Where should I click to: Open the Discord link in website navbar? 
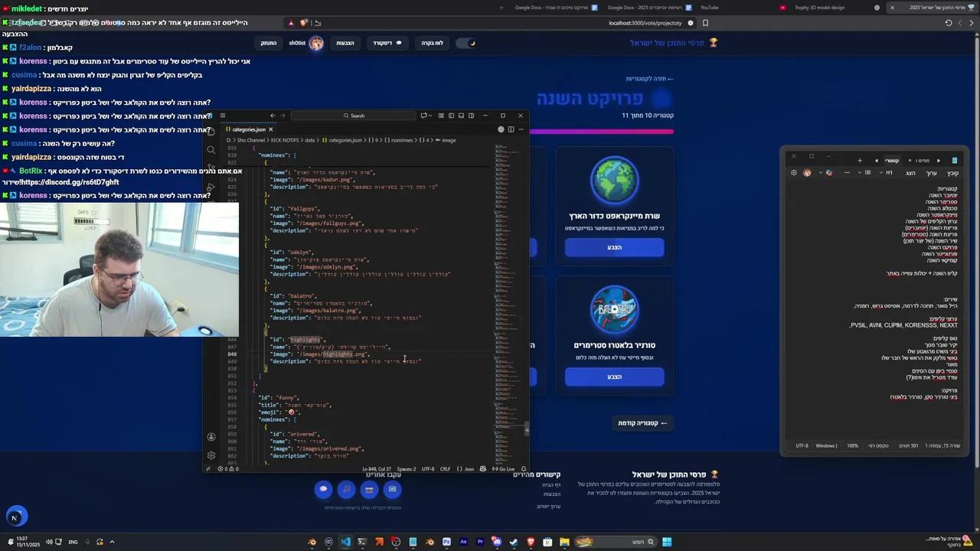pos(387,43)
